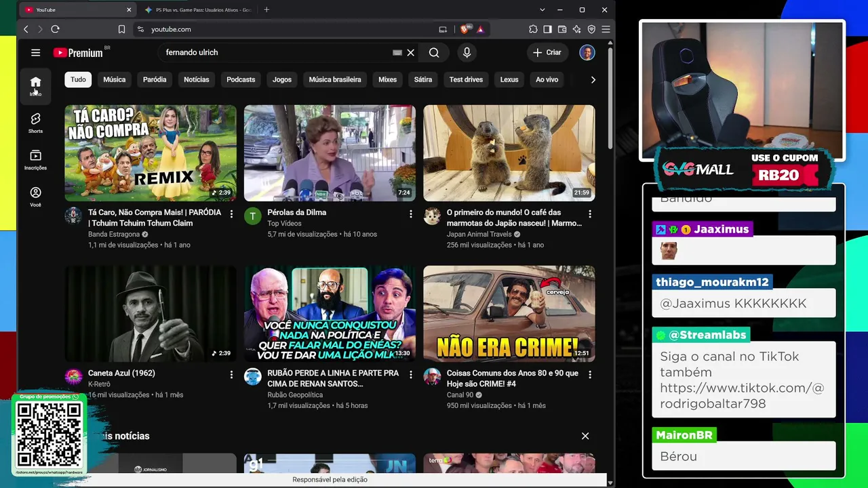Select the Música brasileira chip

pos(335,79)
